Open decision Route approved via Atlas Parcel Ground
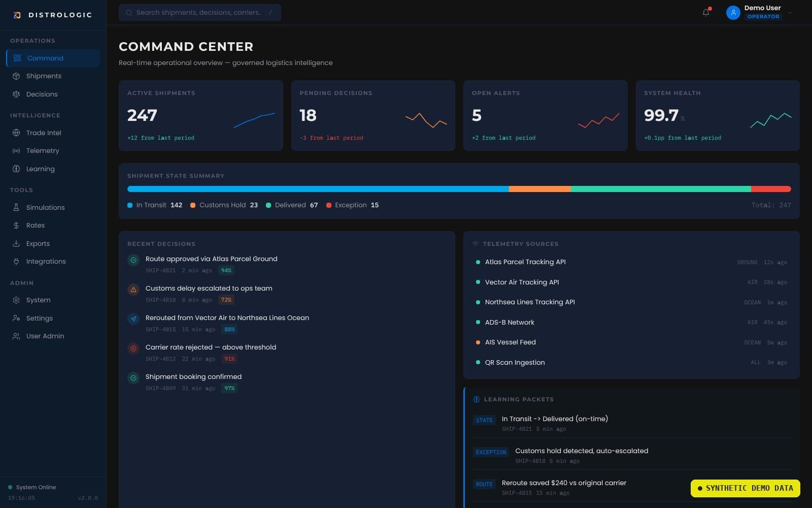812x508 pixels. point(287,264)
